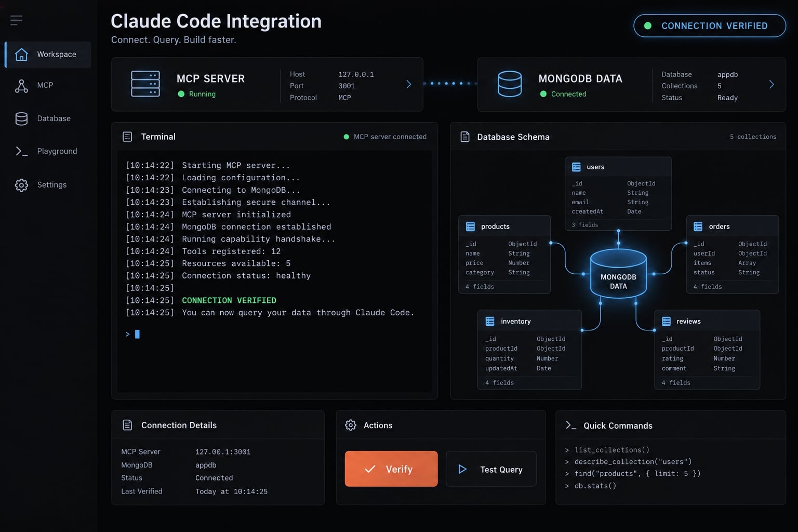Click the Database cylinder sidebar icon
Viewport: 798px width, 532px height.
[21, 118]
